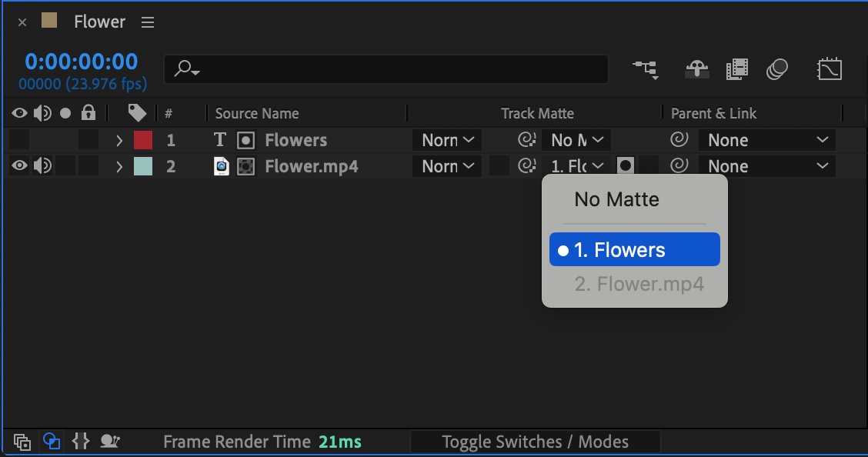This screenshot has height=457, width=868.
Task: Open blending mode dropdown for Flowers layer
Action: 447,140
